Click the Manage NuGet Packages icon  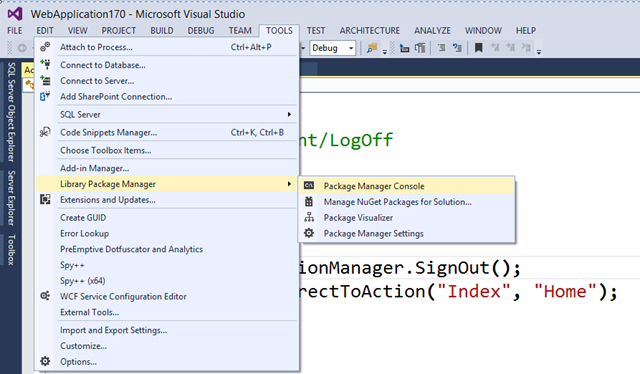pos(309,202)
